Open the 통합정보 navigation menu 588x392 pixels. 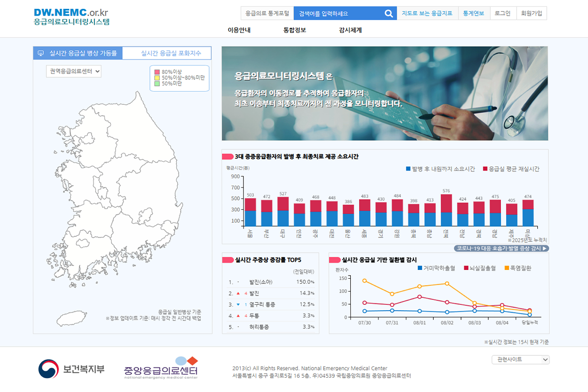(x=295, y=30)
